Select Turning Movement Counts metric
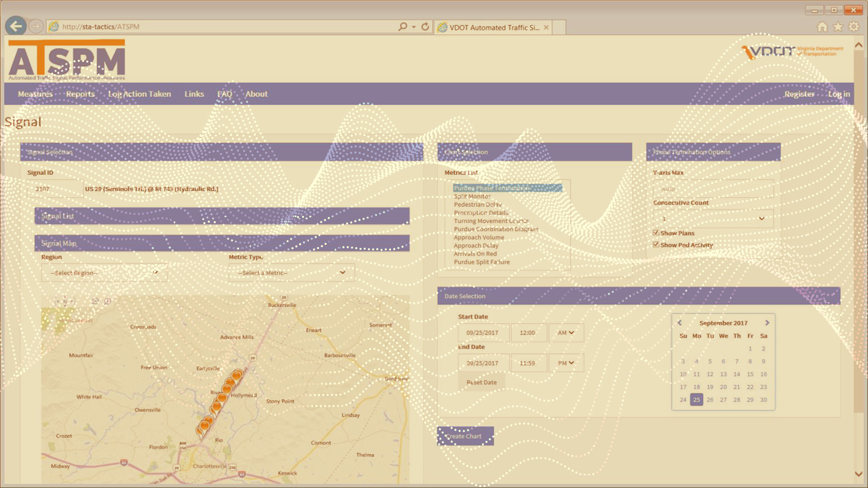Screen dimensions: 868x488 (491, 221)
